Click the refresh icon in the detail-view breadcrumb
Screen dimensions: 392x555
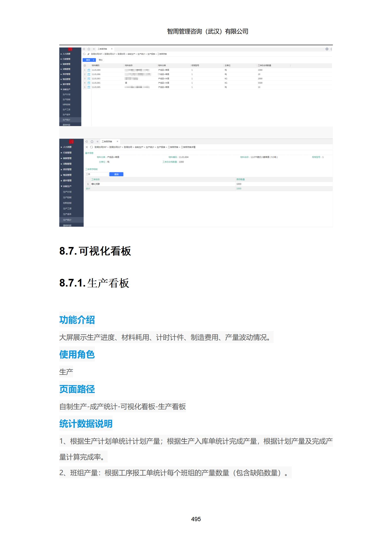point(91,147)
